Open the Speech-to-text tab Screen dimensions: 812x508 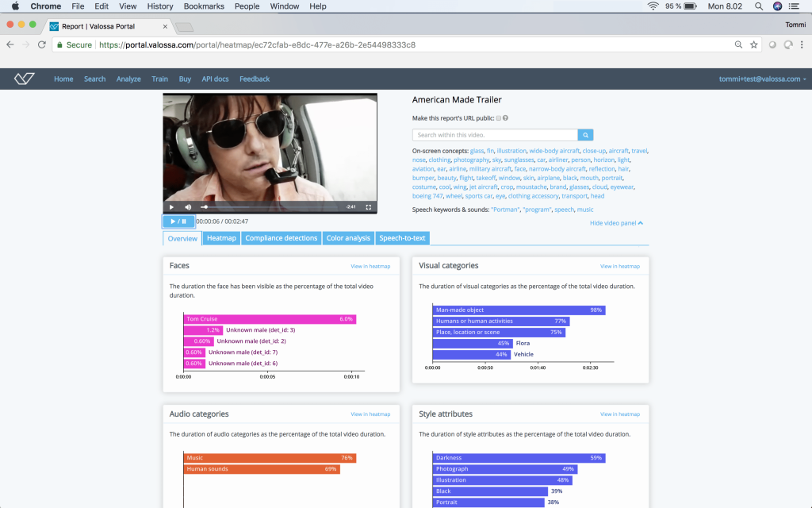(402, 238)
